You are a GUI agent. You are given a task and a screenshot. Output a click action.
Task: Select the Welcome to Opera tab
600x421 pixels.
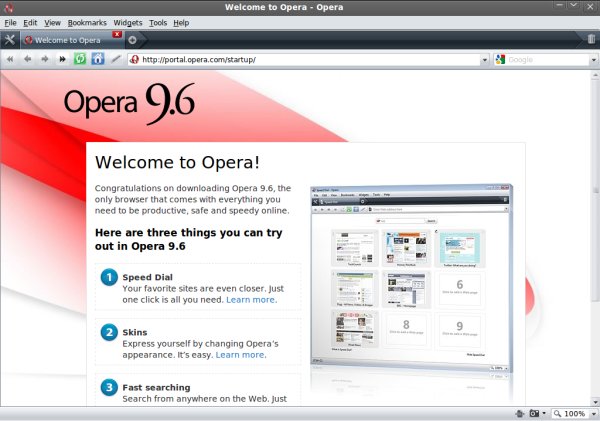tap(72, 40)
